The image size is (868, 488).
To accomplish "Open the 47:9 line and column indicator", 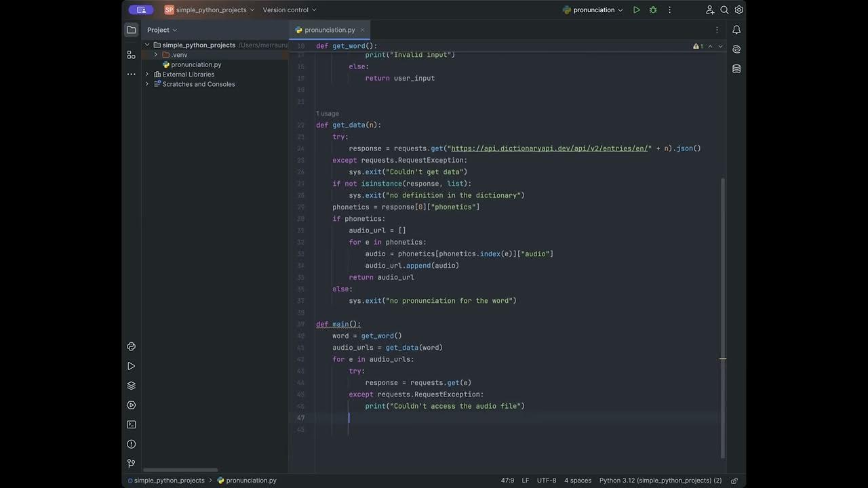I will coord(507,481).
